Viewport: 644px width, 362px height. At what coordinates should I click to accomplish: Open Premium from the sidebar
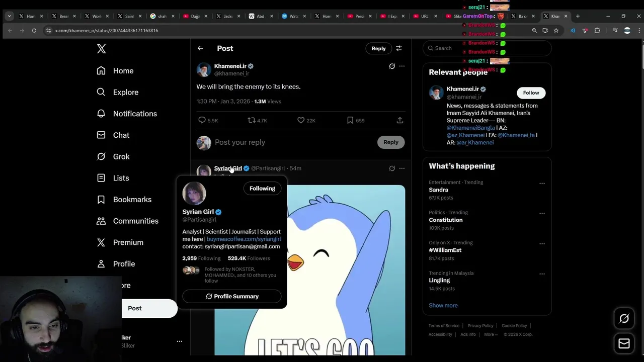pyautogui.click(x=120, y=242)
